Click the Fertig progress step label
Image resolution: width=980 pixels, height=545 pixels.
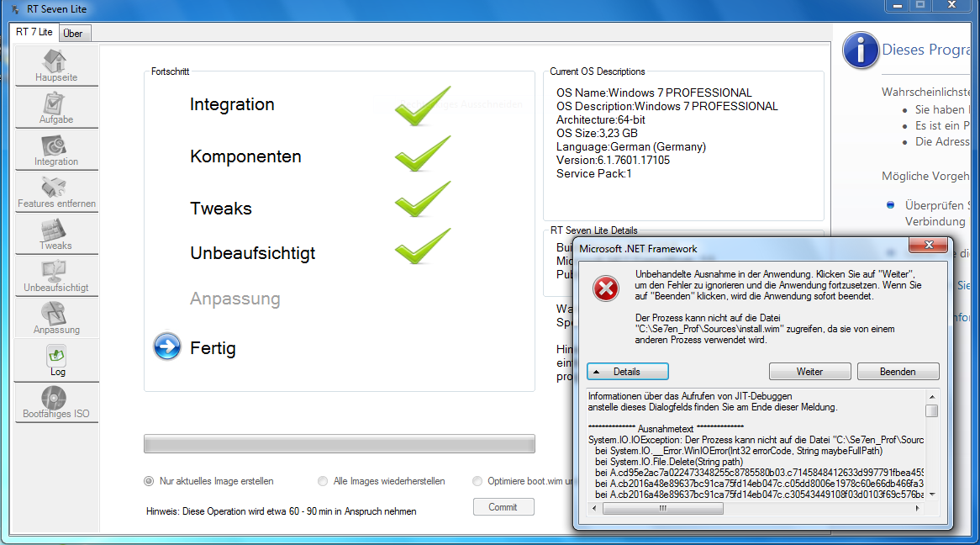213,348
